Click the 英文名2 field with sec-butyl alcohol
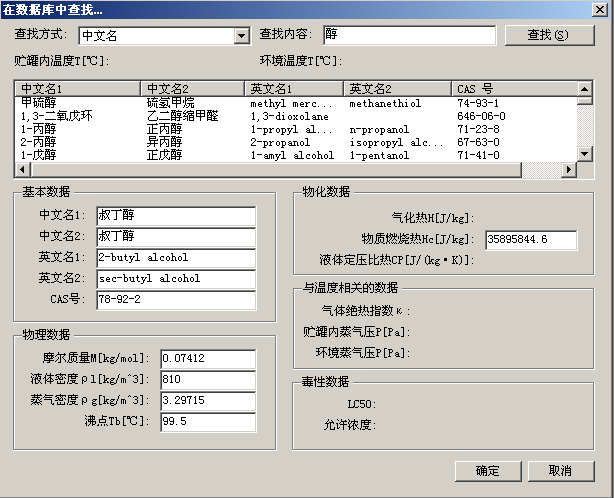The height and width of the screenshot is (498, 614). click(x=176, y=279)
